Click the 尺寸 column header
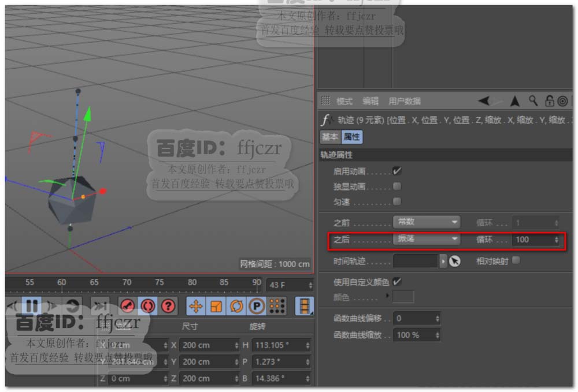Image resolution: width=578 pixels, height=392 pixels. (190, 327)
